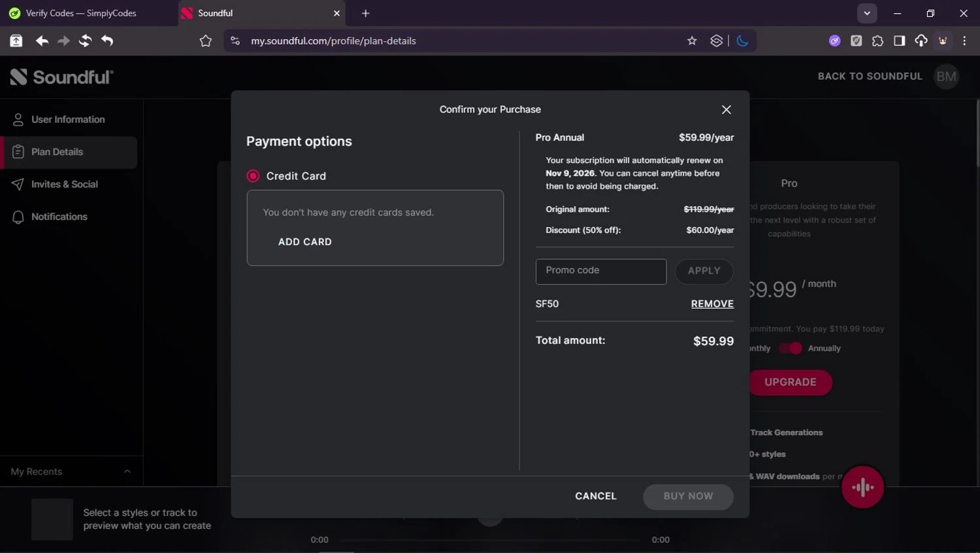Focus the Promo code input field
The height and width of the screenshot is (553, 980).
(601, 271)
